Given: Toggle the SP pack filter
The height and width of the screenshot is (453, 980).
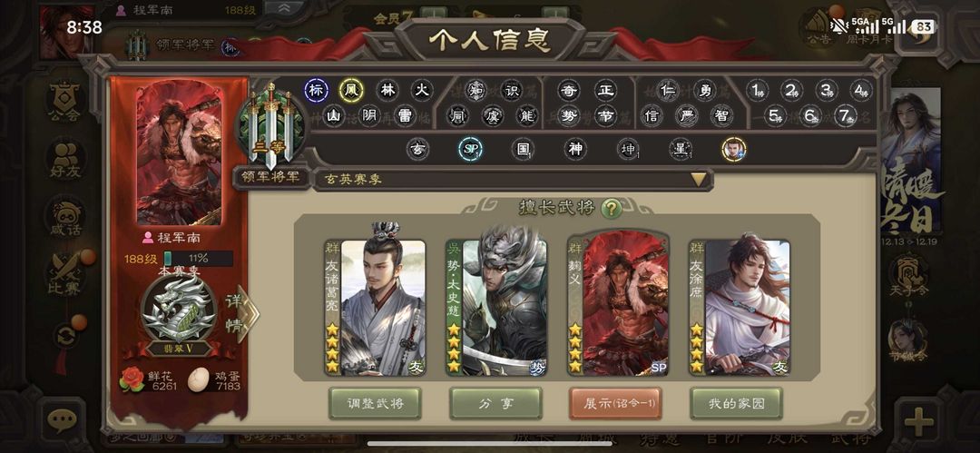Looking at the screenshot, I should pos(470,149).
